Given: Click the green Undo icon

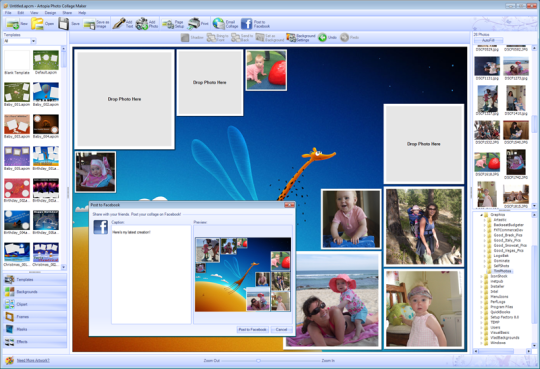Looking at the screenshot, I should click(322, 38).
